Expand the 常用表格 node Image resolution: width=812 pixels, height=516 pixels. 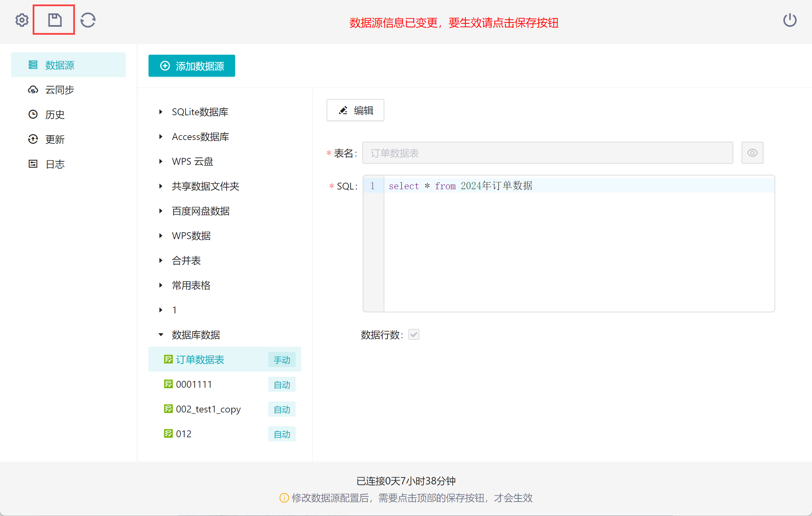pyautogui.click(x=161, y=285)
